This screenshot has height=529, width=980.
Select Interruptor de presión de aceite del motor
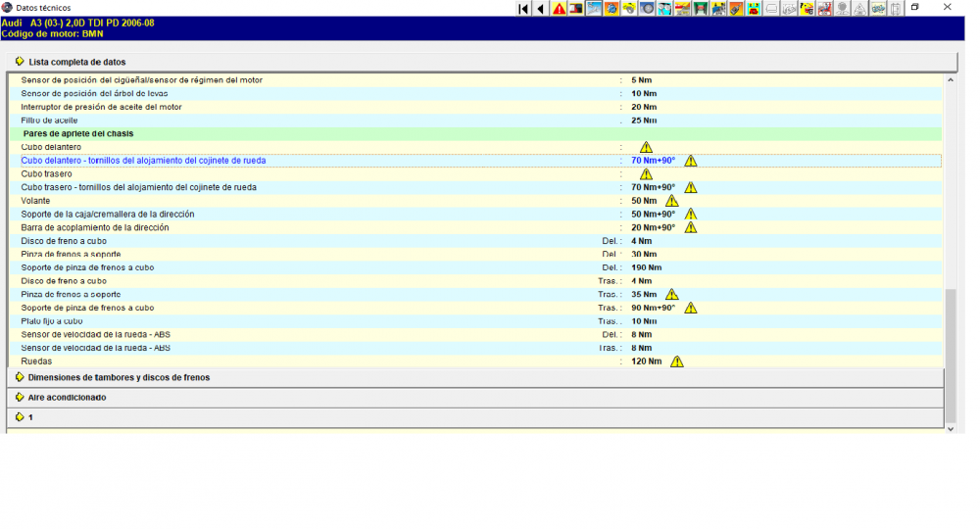101,107
